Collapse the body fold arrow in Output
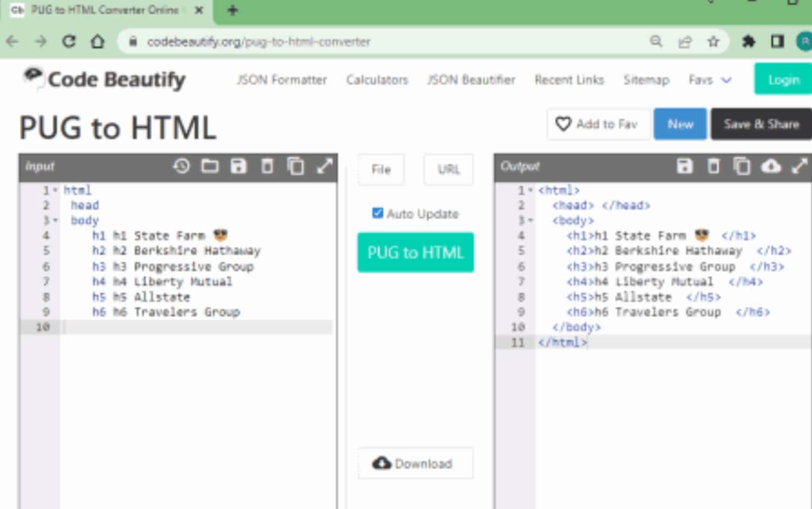 click(x=530, y=220)
